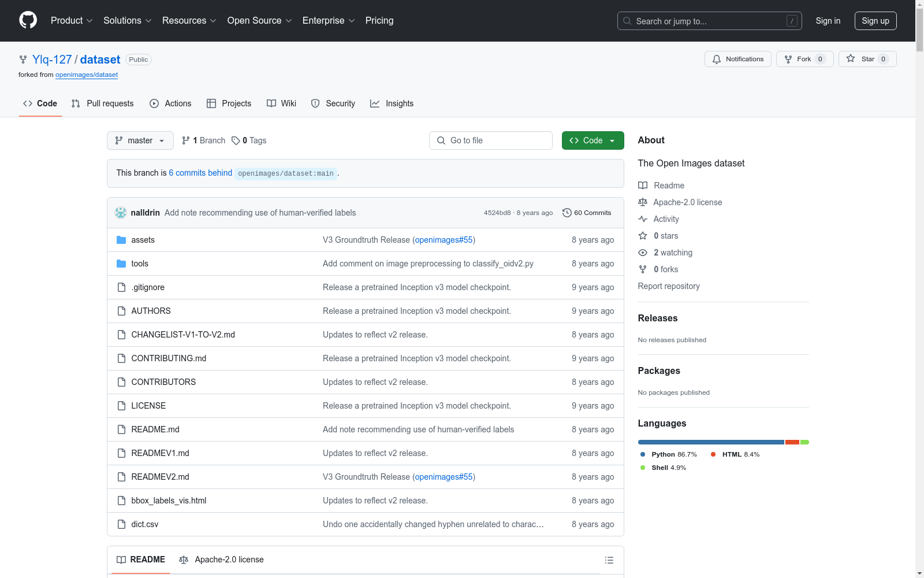Viewport: 924px width, 578px height.
Task: Expand the Product menu
Action: click(x=72, y=20)
